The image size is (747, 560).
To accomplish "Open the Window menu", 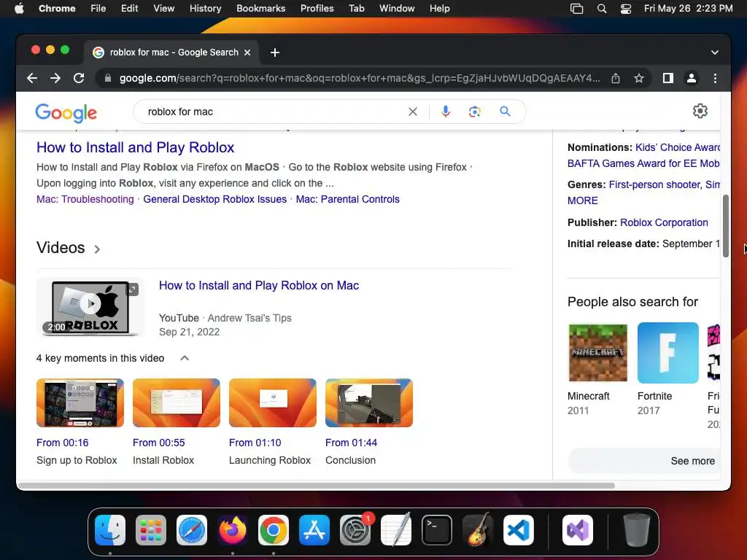I will point(397,9).
